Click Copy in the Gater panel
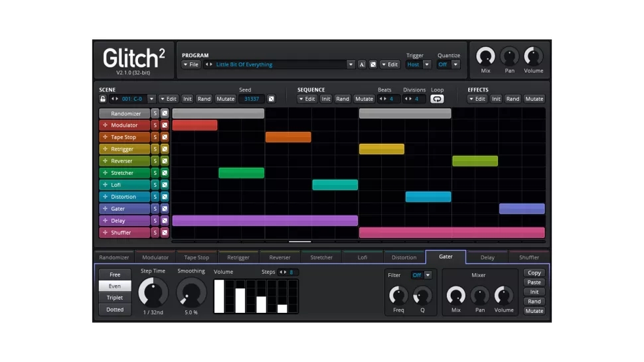 (534, 272)
